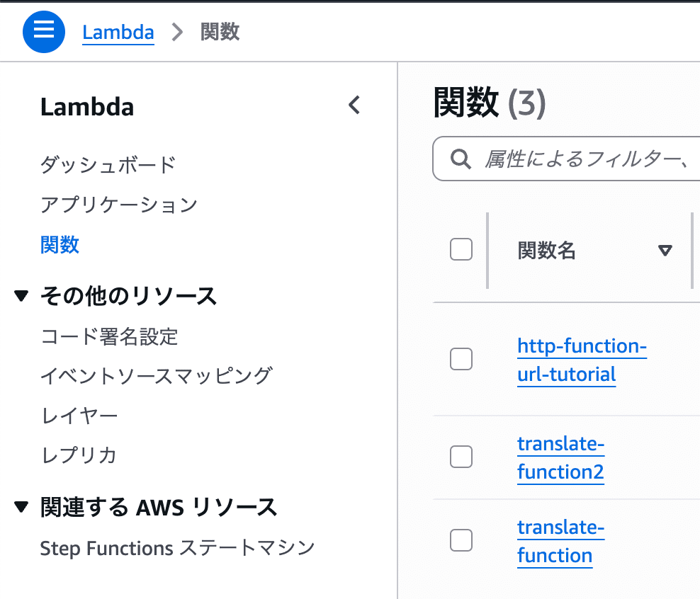This screenshot has height=599, width=700.
Task: Check the translate-function2 checkbox
Action: [x=461, y=457]
